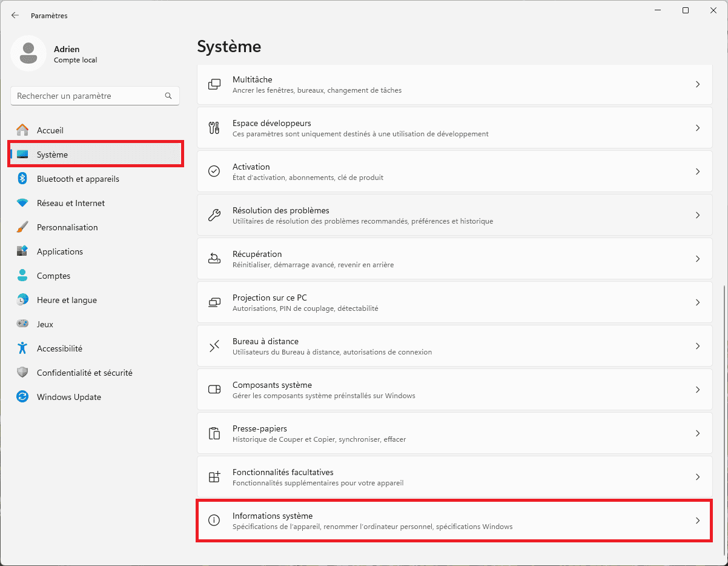The height and width of the screenshot is (566, 728).
Task: Click the Activation checkmark icon
Action: [x=214, y=171]
